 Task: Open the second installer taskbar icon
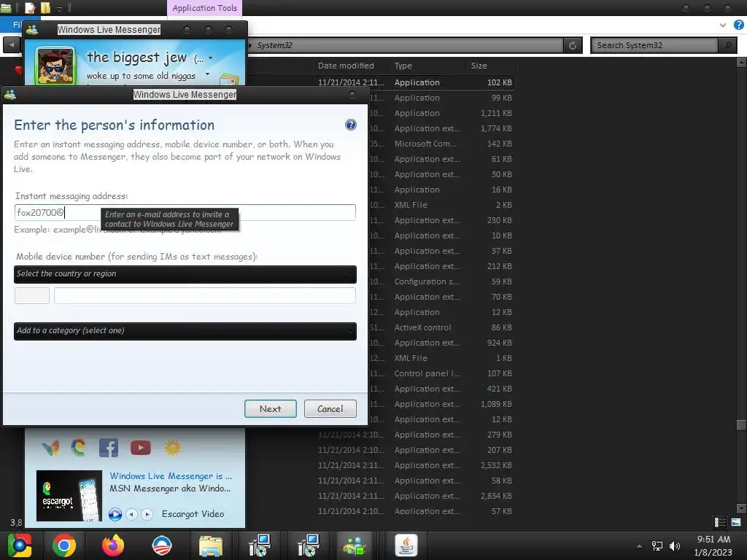click(308, 545)
